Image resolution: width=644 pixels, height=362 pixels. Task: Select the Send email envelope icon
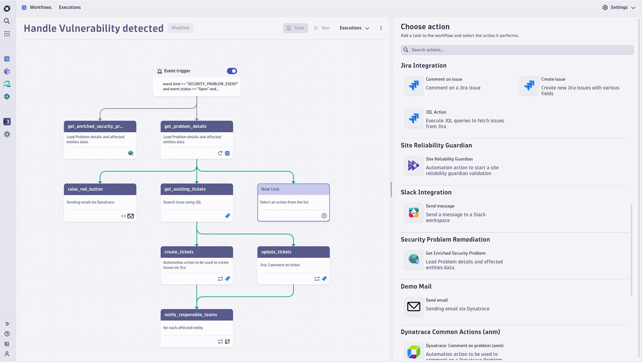pos(414,306)
